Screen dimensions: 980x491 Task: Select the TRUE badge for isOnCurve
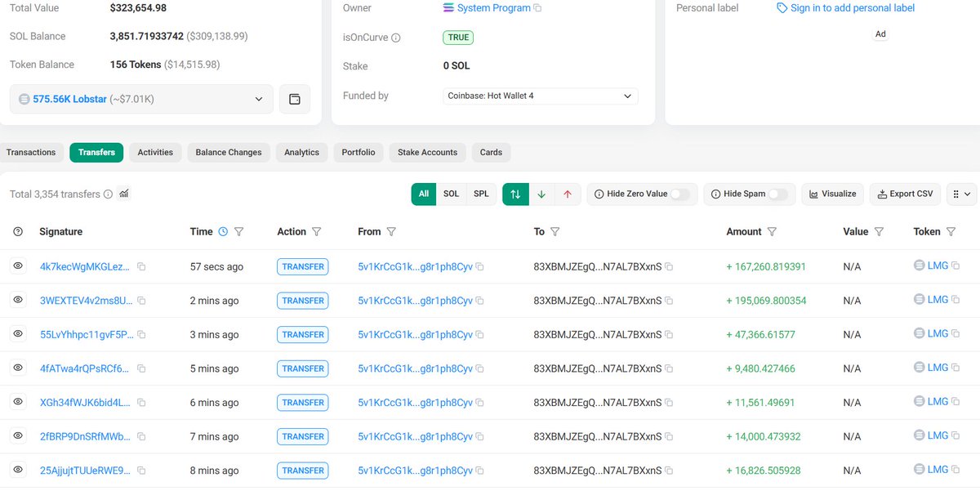[458, 38]
